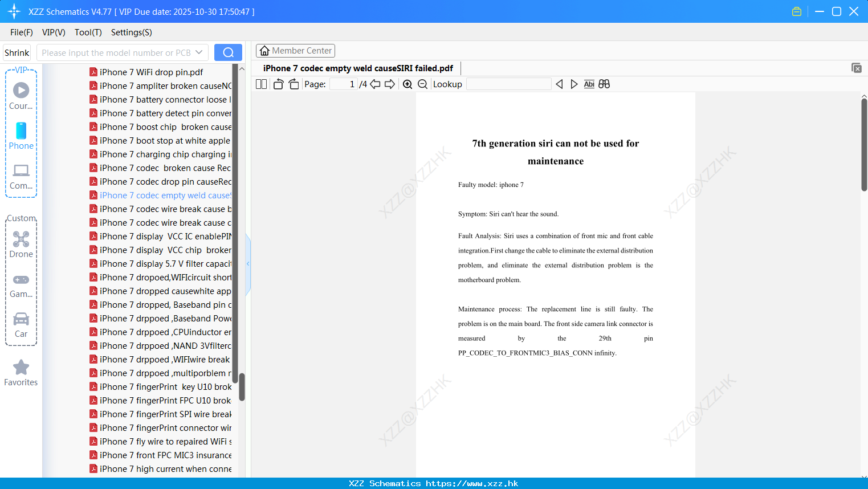
Task: Toggle the Abi match-case option
Action: (589, 84)
